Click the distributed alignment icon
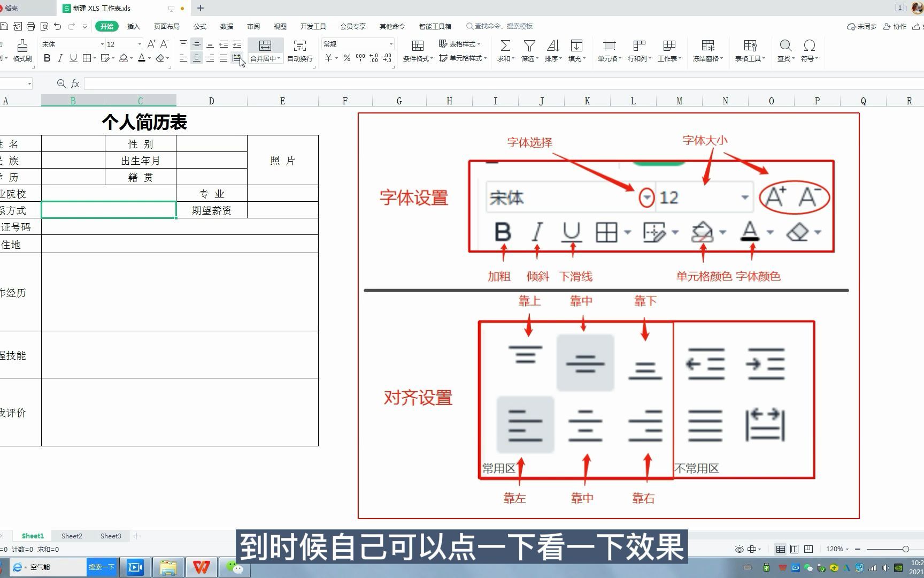924x578 pixels. 237,58
